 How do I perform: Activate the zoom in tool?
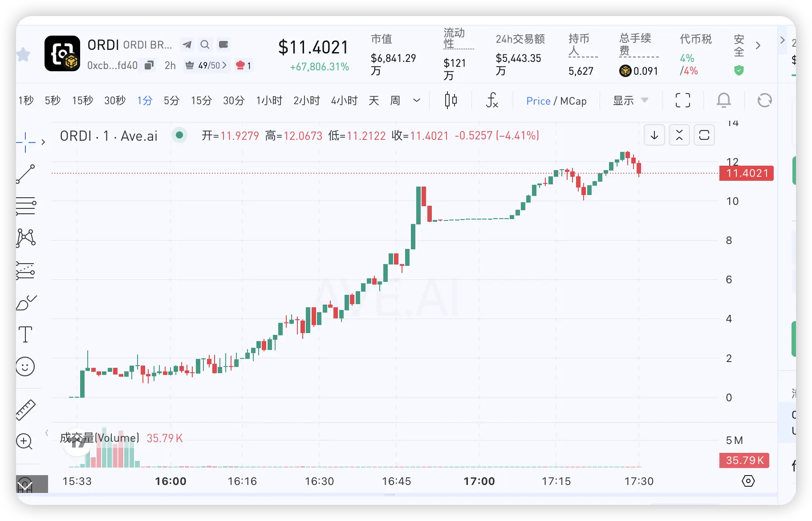24,442
